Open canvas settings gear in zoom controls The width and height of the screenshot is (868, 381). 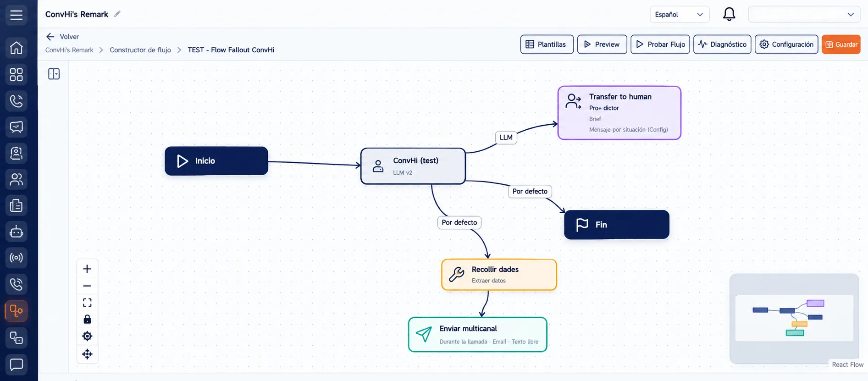click(87, 336)
